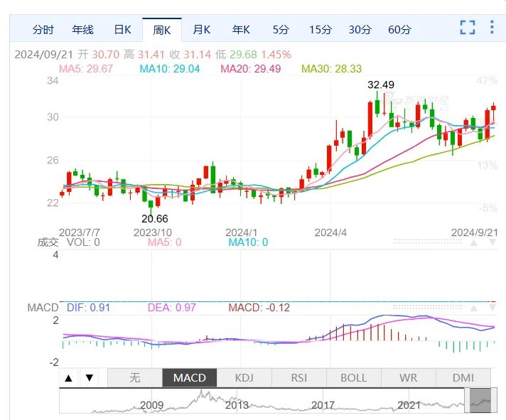Image resolution: width=506 pixels, height=420 pixels.
Task: Choose the KDJ indicator button
Action: pos(244,378)
